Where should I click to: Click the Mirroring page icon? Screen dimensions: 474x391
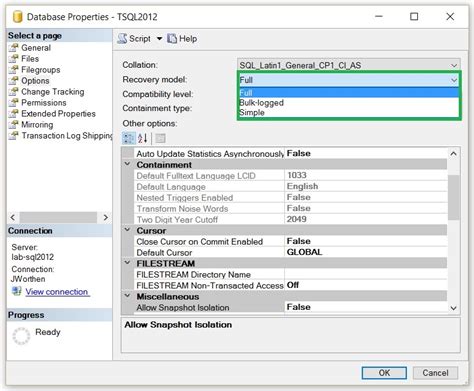tap(14, 125)
